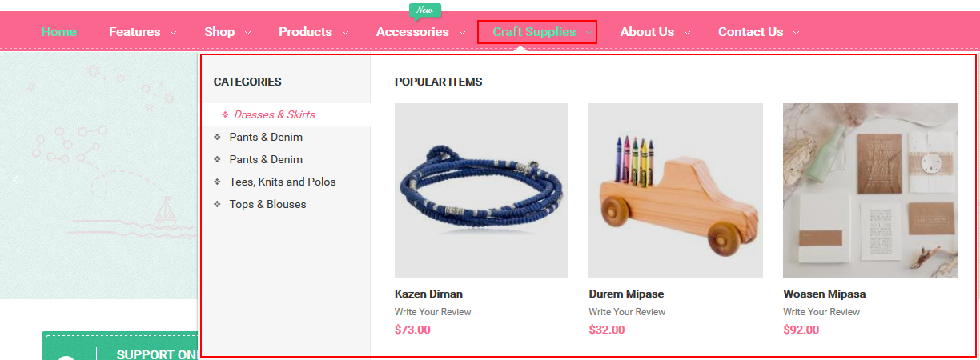
Task: Click the left slider arrow on banner
Action: (16, 180)
